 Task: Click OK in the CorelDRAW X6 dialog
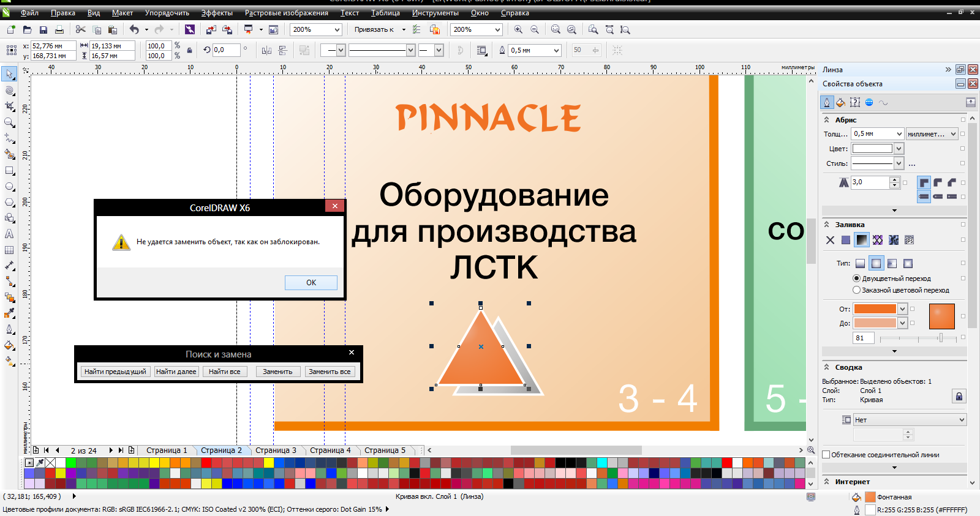311,283
